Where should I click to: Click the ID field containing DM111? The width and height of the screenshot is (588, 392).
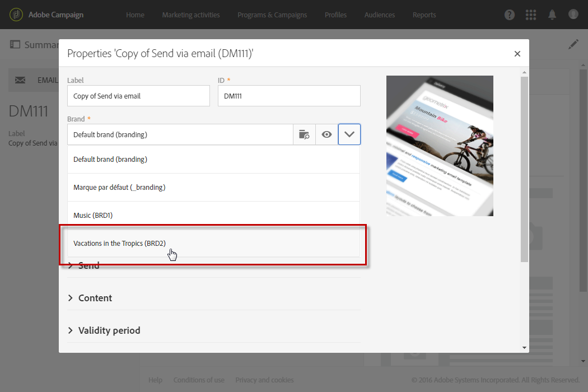coord(289,96)
